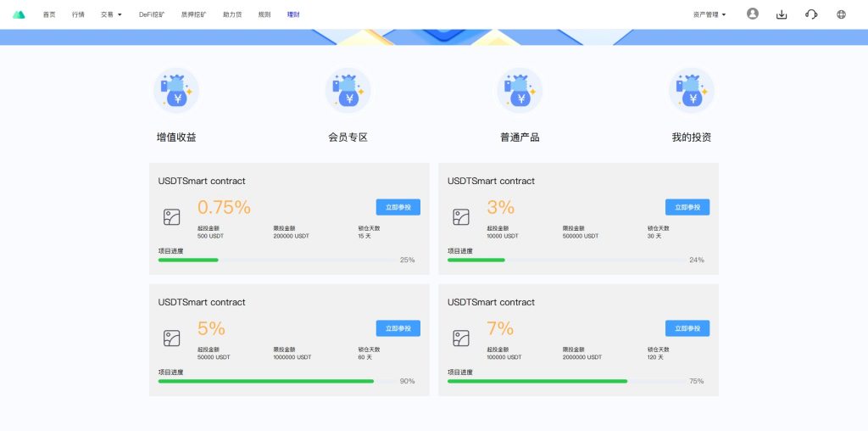Click the image icon of the 7% card
868x431 pixels.
pyautogui.click(x=461, y=339)
